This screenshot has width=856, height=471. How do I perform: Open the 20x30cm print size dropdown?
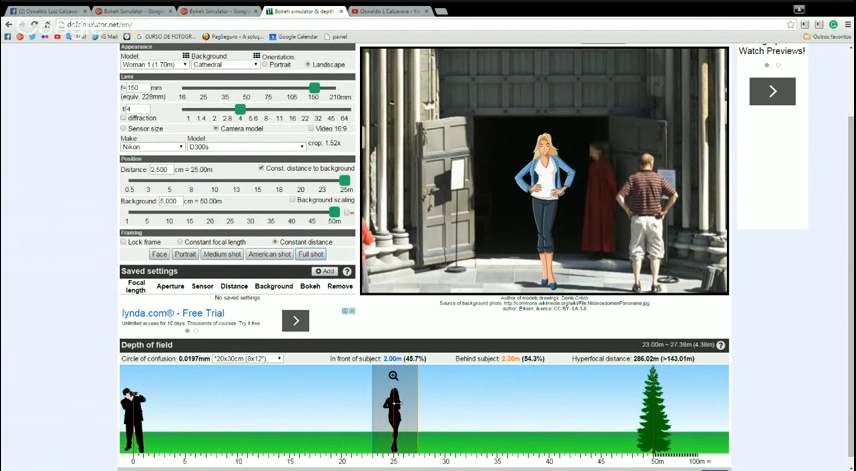(x=247, y=359)
